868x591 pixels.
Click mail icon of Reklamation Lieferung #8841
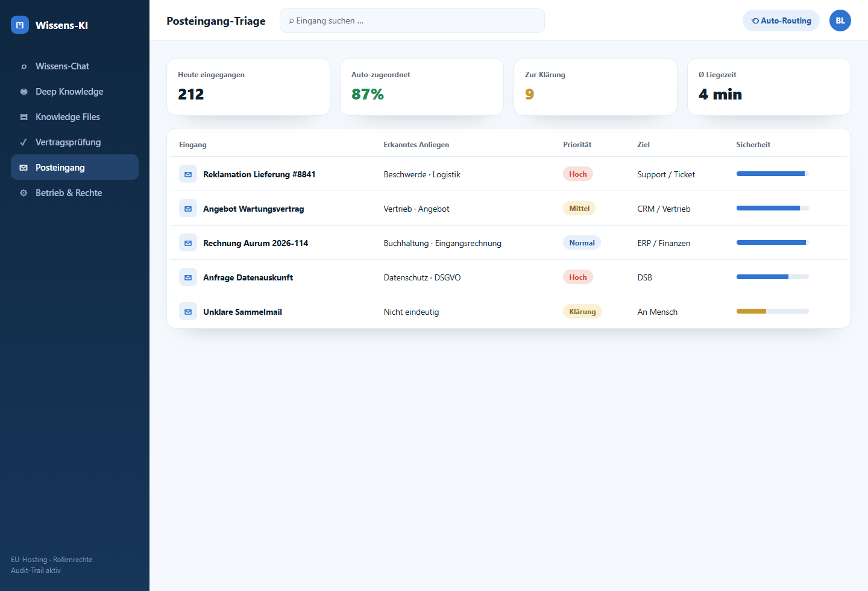tap(188, 174)
